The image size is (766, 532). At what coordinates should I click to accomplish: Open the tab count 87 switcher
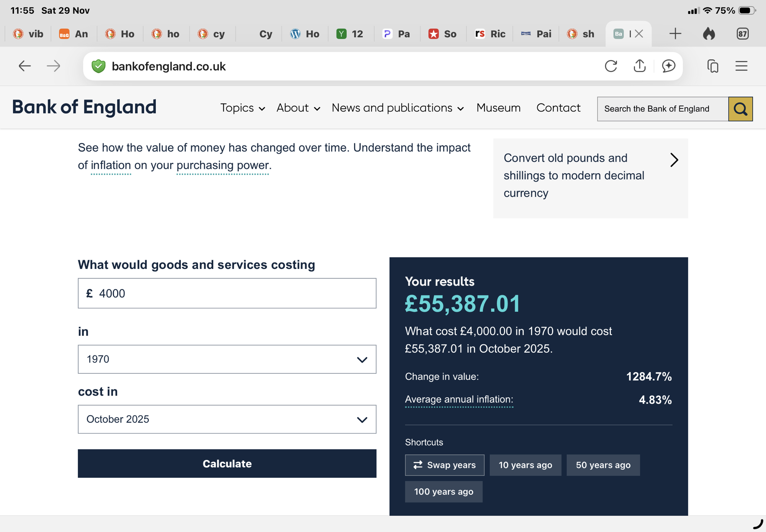pos(742,34)
